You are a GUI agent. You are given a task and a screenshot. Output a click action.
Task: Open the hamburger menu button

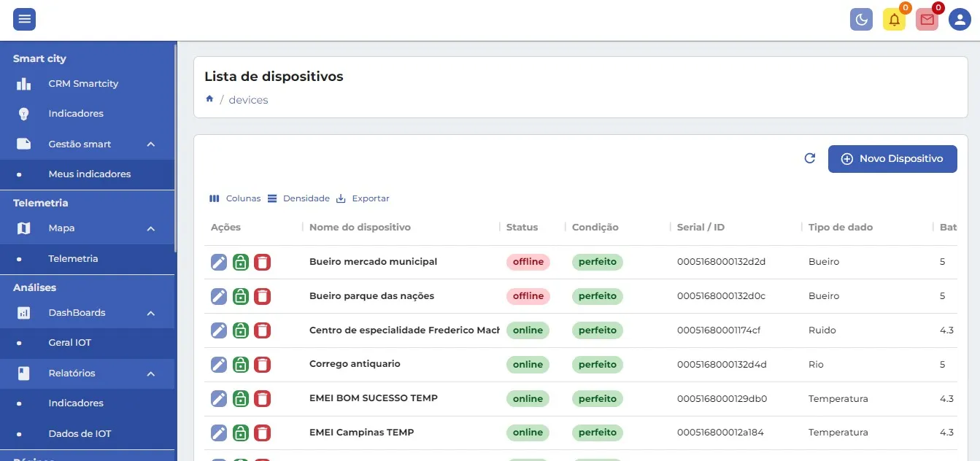click(x=24, y=20)
